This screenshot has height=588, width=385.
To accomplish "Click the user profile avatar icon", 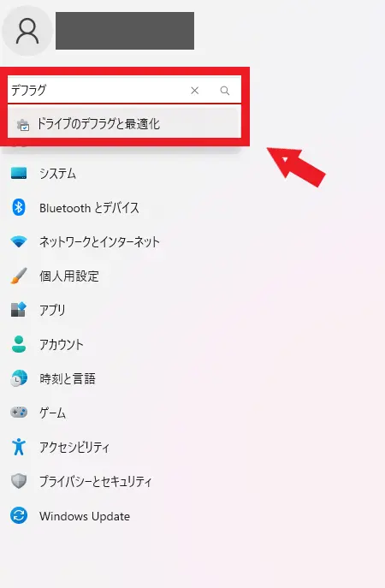I will (27, 31).
